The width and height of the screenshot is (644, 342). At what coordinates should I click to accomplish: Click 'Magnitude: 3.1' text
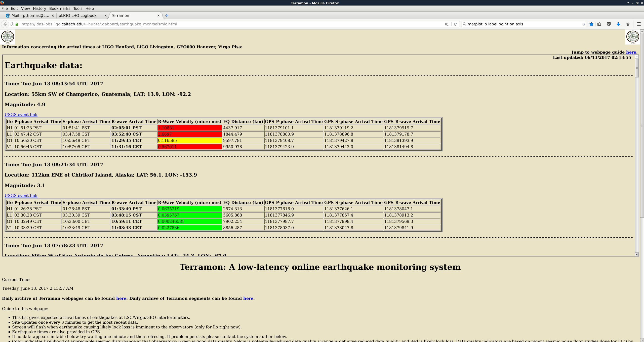(x=25, y=185)
